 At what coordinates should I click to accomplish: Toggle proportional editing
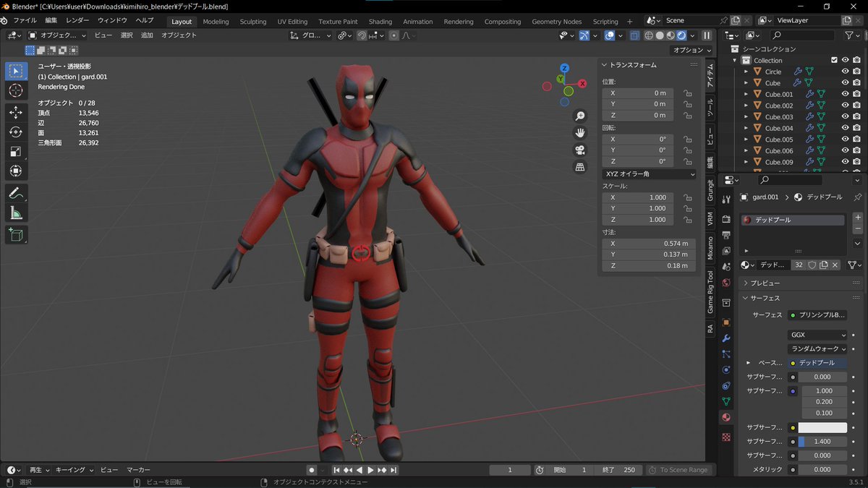(393, 35)
